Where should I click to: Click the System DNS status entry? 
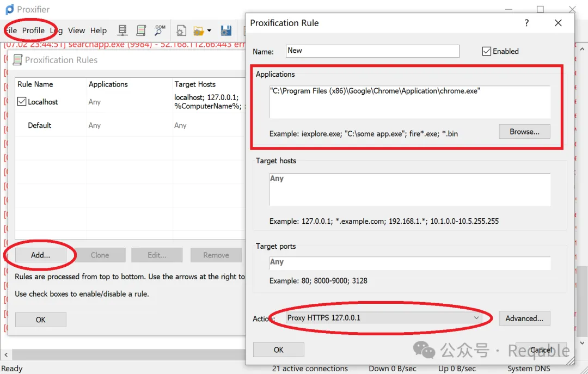tap(529, 369)
